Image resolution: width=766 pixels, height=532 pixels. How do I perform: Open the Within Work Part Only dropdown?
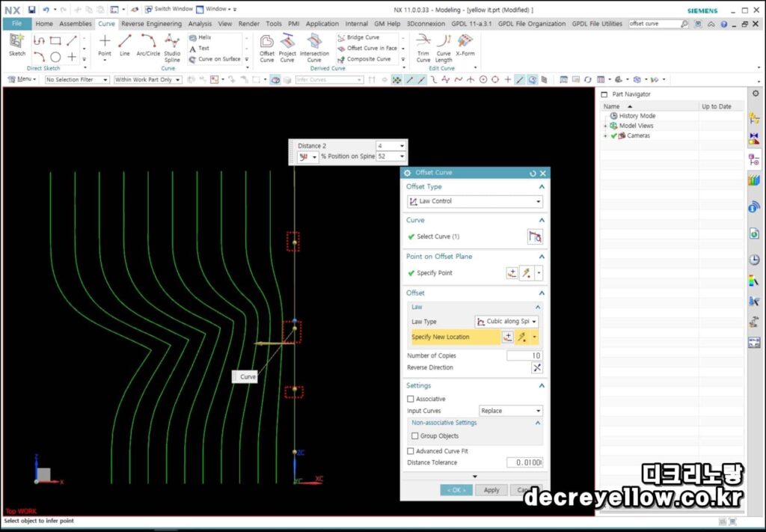pos(147,79)
